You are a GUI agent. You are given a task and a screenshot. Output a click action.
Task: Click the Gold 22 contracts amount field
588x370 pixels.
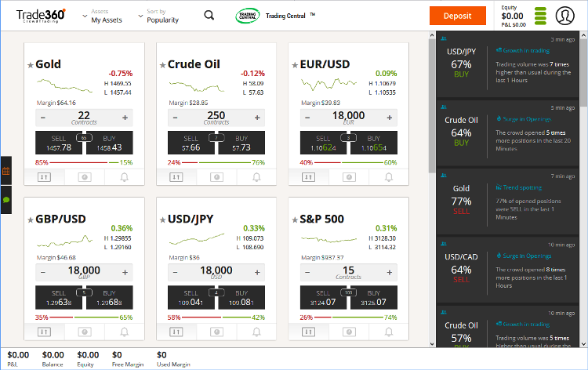84,118
